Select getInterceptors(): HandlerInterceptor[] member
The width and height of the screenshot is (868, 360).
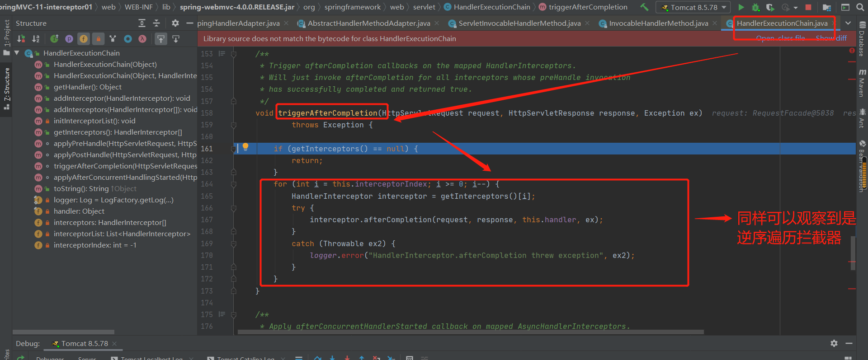pyautogui.click(x=118, y=132)
